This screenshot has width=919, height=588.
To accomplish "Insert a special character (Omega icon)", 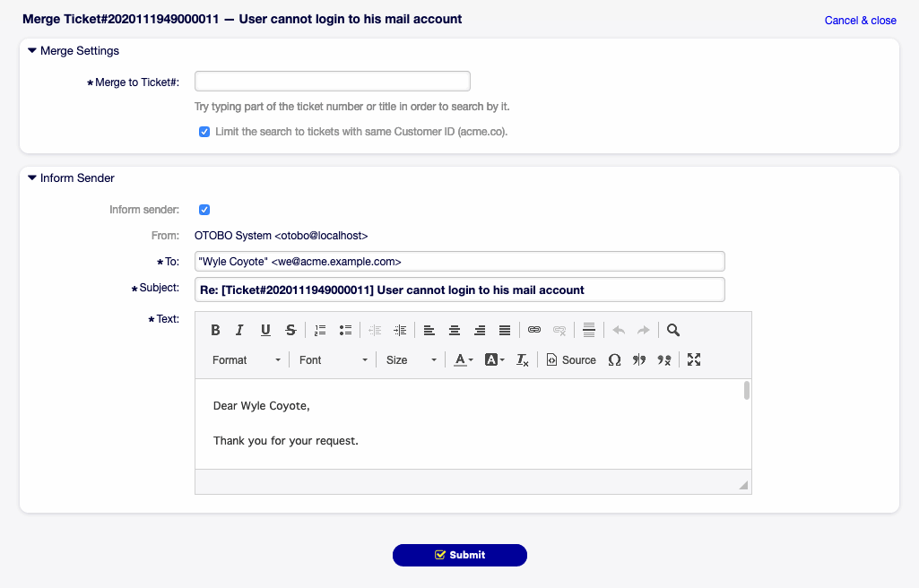I will pos(614,359).
